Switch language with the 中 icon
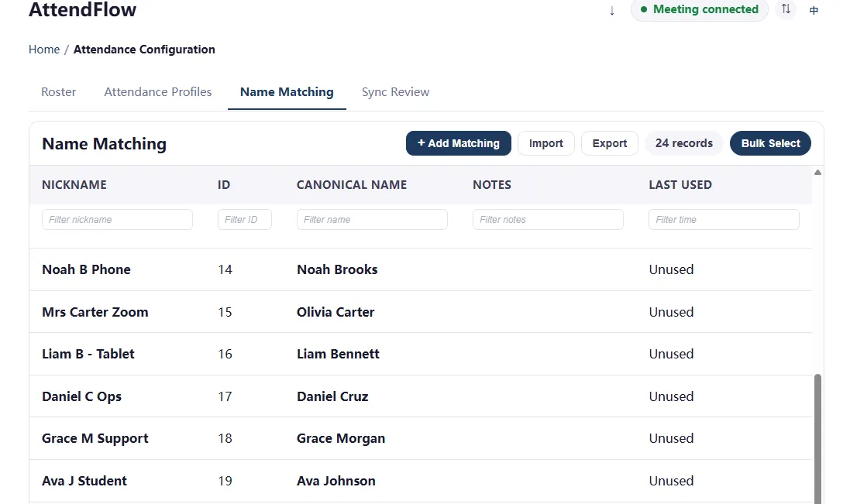This screenshot has width=850, height=504. click(x=814, y=10)
